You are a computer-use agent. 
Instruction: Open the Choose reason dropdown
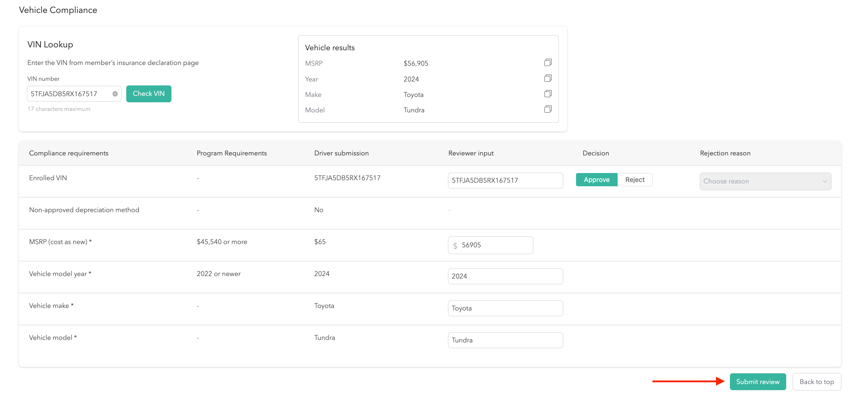[x=765, y=181]
